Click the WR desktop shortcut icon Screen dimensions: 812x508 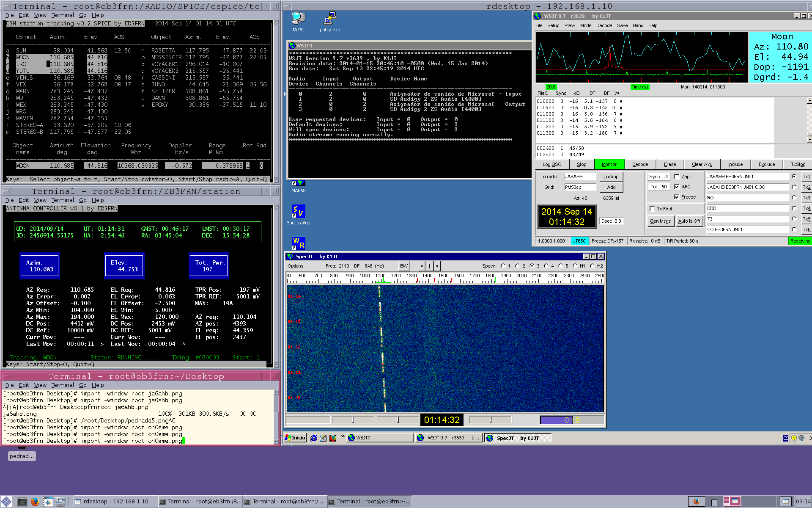[298, 243]
